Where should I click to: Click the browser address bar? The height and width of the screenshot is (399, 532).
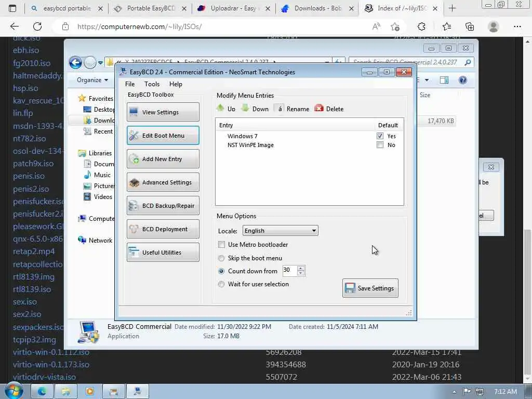tap(217, 26)
